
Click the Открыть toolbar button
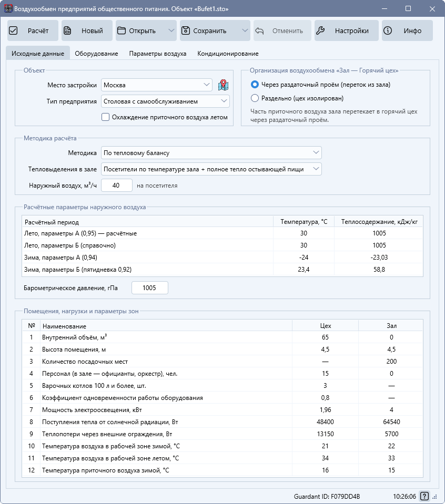pos(141,30)
